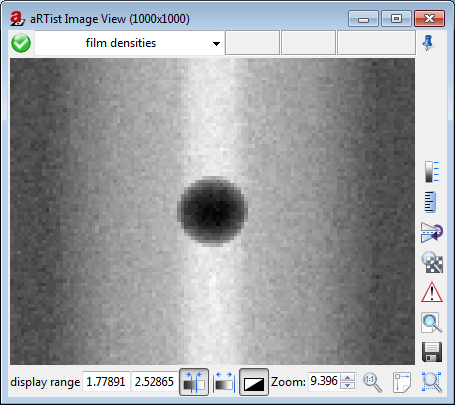Click the zoom-to-selection magnifier icon
This screenshot has height=405, width=455.
coord(432,382)
